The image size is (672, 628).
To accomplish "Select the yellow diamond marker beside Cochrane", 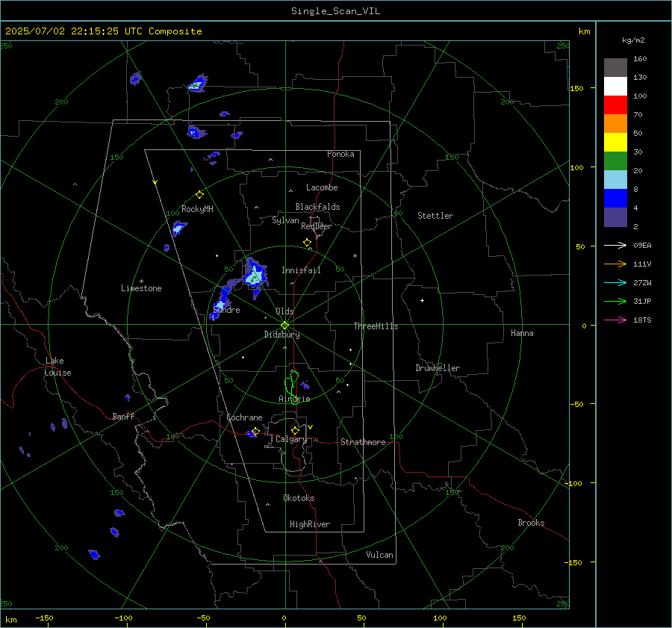I will click(x=256, y=431).
